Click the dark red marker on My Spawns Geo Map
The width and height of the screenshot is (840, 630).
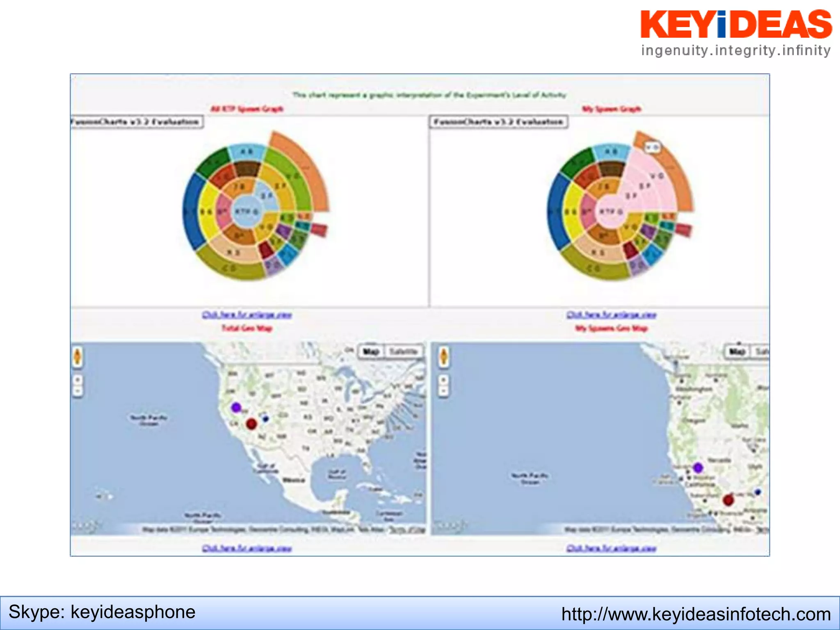coord(728,500)
